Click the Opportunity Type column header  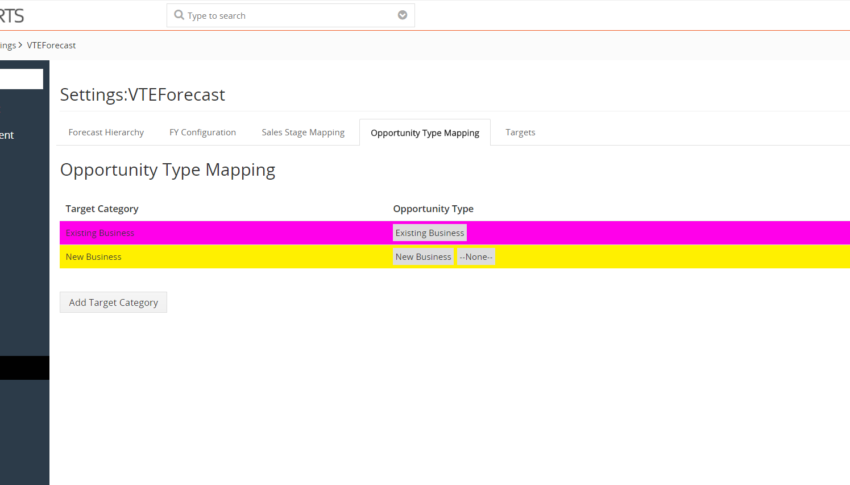pyautogui.click(x=433, y=209)
